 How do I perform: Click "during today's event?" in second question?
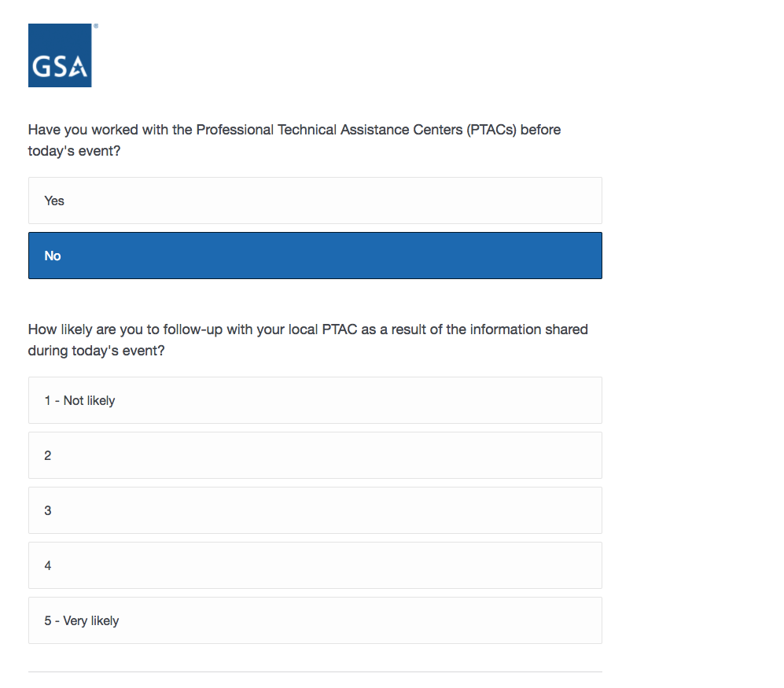click(x=96, y=351)
